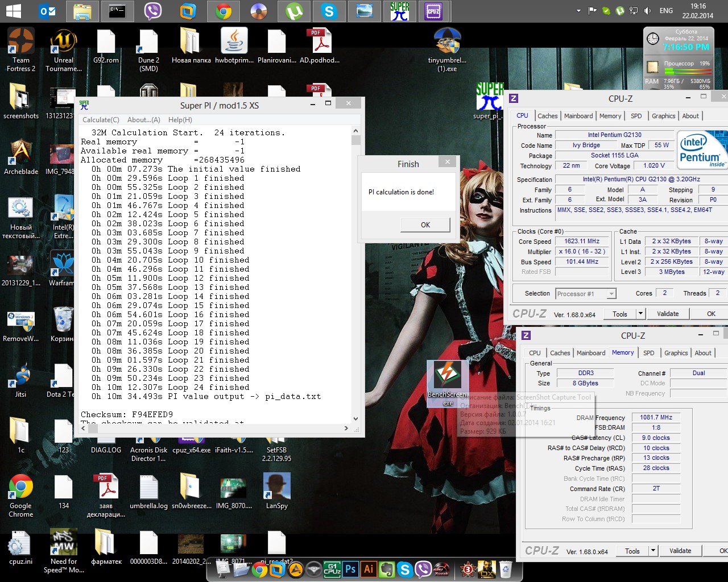Switch to CPU-Z taskbar icon
The width and height of the screenshot is (728, 582).
(x=434, y=11)
